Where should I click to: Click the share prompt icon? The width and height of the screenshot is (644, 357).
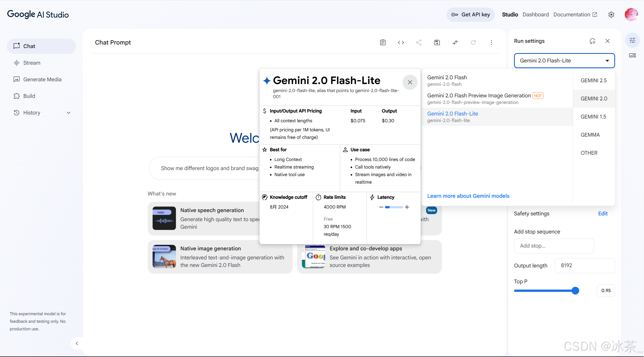click(419, 43)
